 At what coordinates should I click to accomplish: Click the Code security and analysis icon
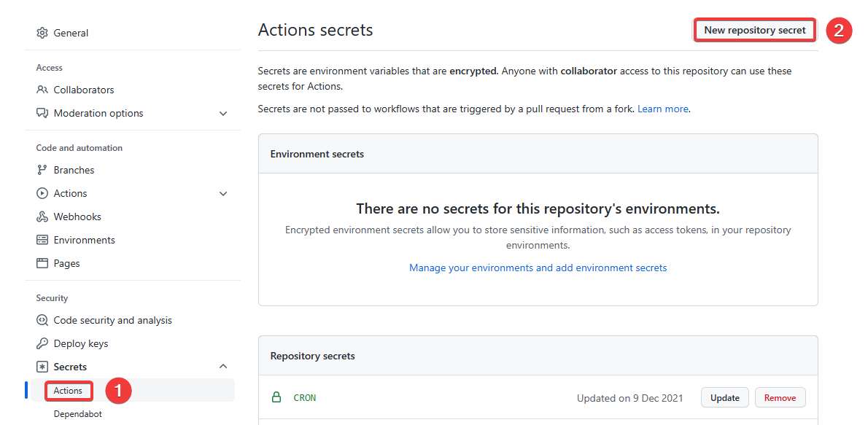point(42,320)
